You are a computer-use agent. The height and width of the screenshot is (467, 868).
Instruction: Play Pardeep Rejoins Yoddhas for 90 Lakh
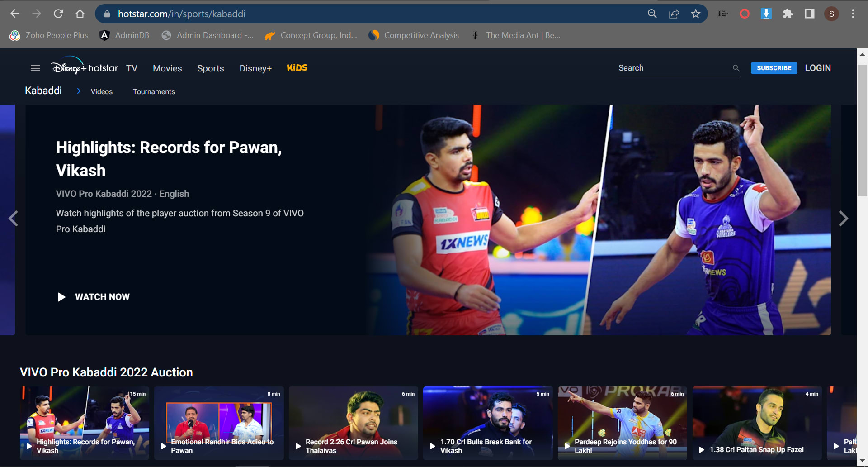[623, 423]
